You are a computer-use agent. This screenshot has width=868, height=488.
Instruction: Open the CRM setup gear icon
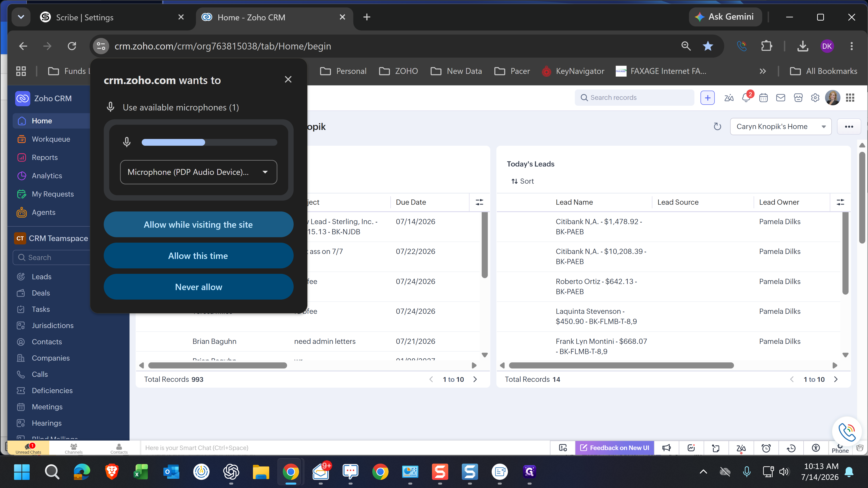(815, 98)
